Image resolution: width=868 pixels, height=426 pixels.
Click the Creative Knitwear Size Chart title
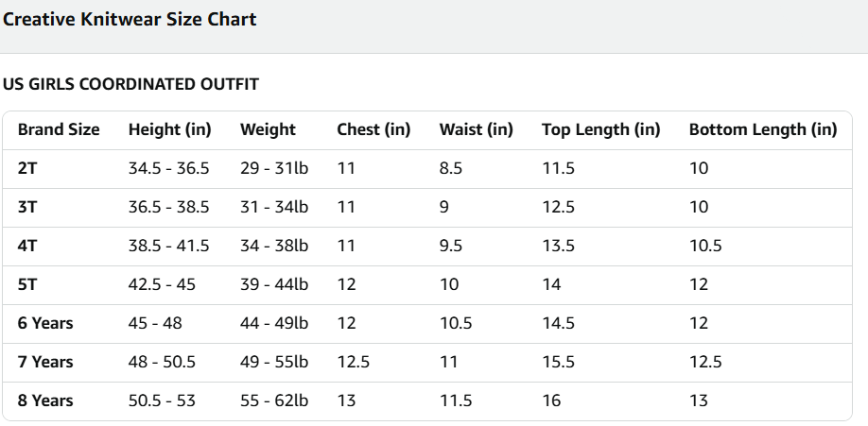[130, 19]
